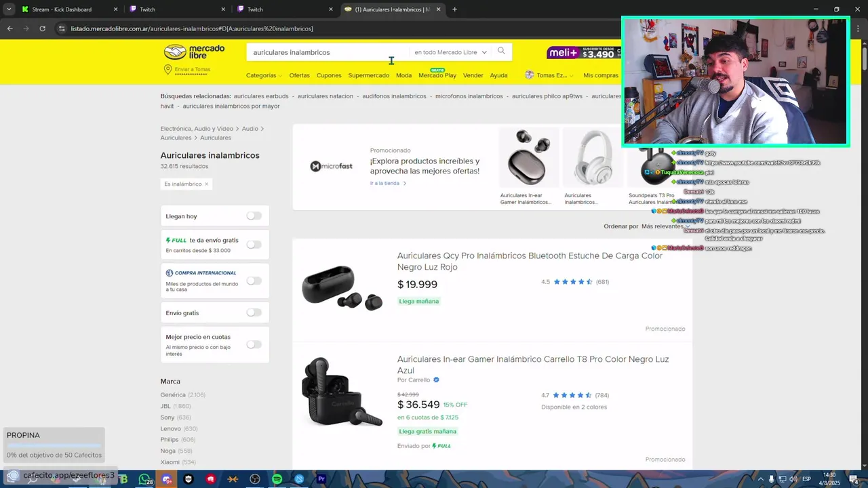868x488 pixels.
Task: Show hidden system tray icons
Action: pyautogui.click(x=760, y=479)
